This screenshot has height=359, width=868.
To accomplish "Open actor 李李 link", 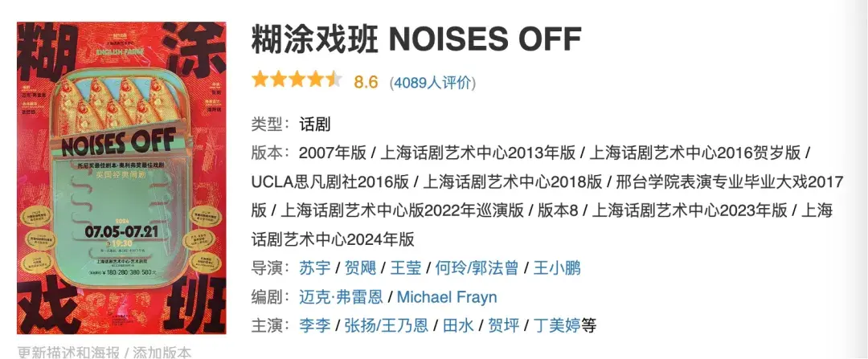I will tap(314, 325).
